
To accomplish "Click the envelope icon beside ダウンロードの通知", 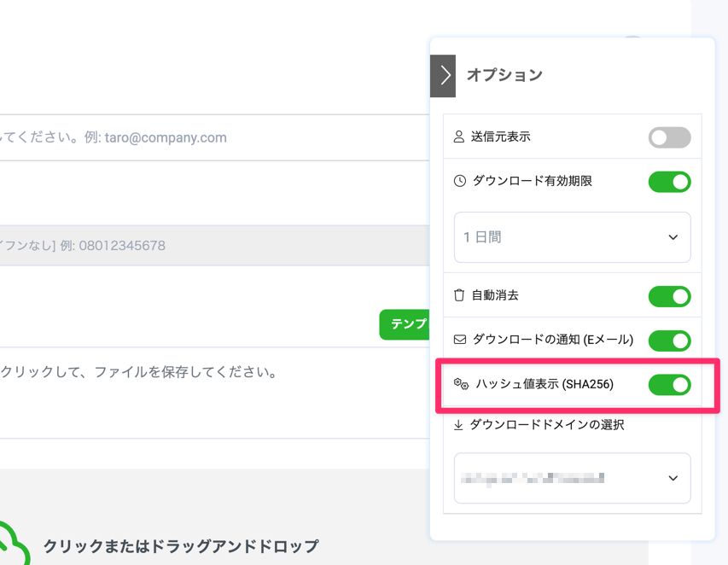I will 460,340.
